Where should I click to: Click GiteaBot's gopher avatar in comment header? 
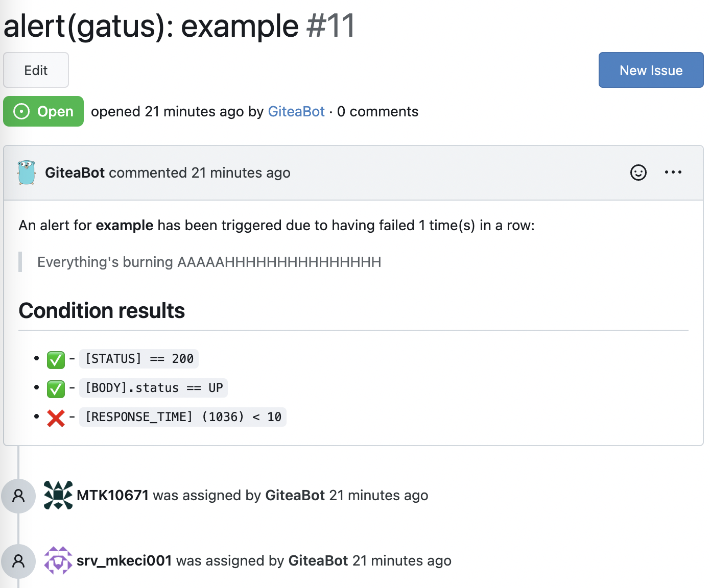27,173
